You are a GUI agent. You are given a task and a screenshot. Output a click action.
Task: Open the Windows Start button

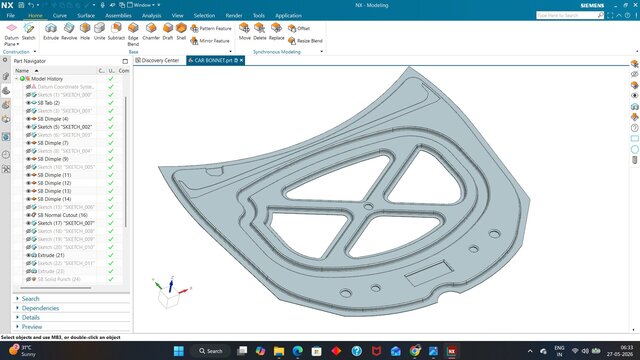click(x=179, y=351)
